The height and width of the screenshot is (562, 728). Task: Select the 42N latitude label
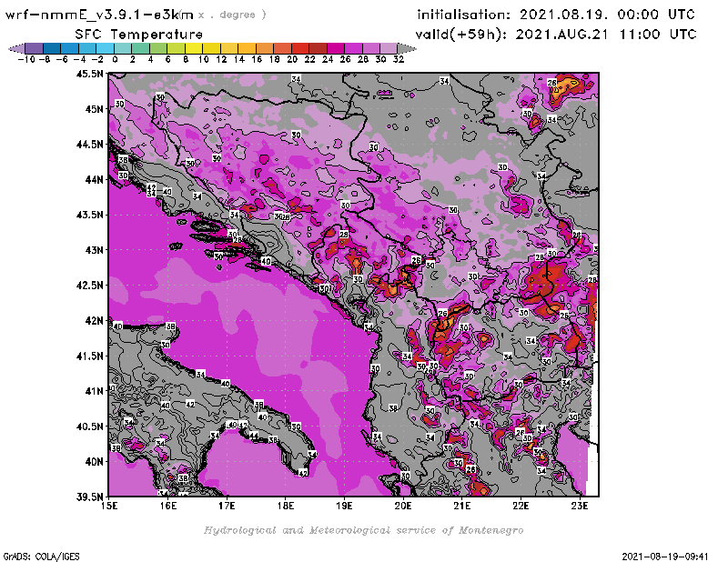click(94, 321)
